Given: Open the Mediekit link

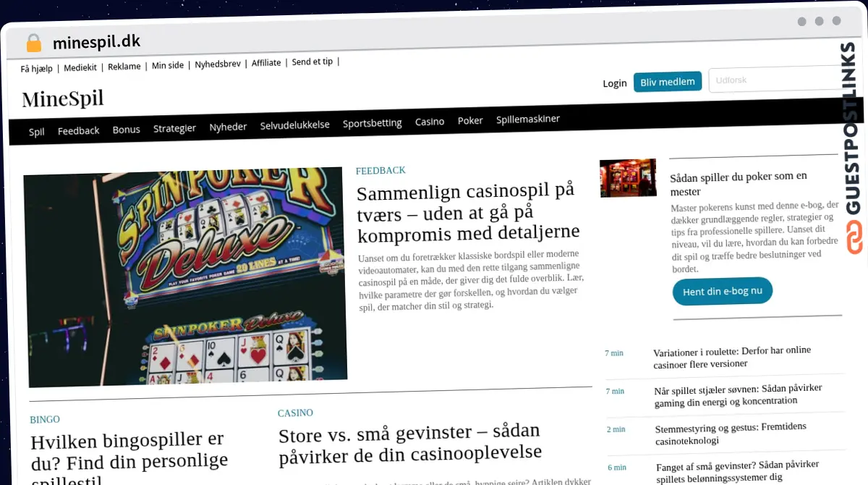Looking at the screenshot, I should click(x=80, y=67).
